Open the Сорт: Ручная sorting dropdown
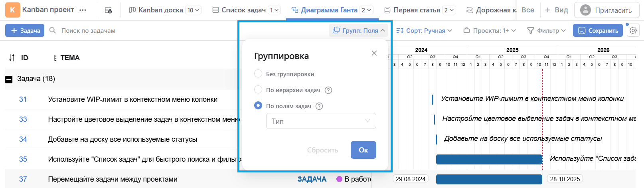 424,30
